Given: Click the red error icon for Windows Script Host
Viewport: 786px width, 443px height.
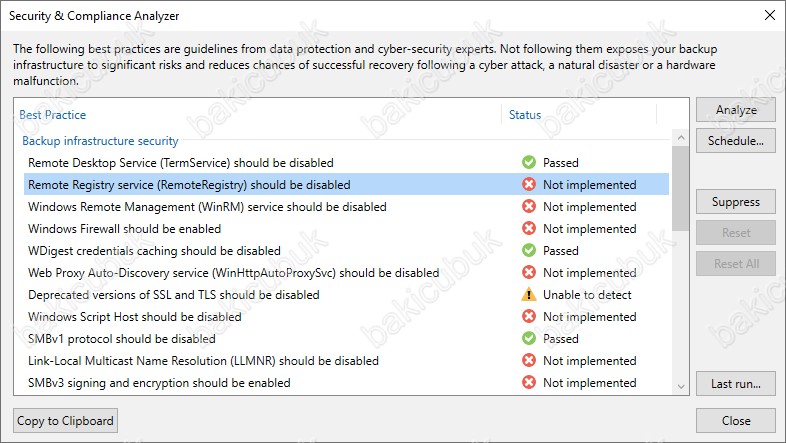Looking at the screenshot, I should point(529,317).
